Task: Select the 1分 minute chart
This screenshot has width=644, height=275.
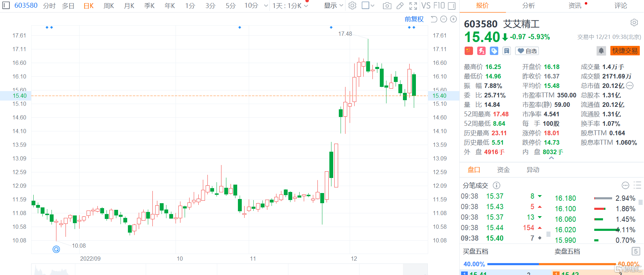Action: click(x=190, y=6)
